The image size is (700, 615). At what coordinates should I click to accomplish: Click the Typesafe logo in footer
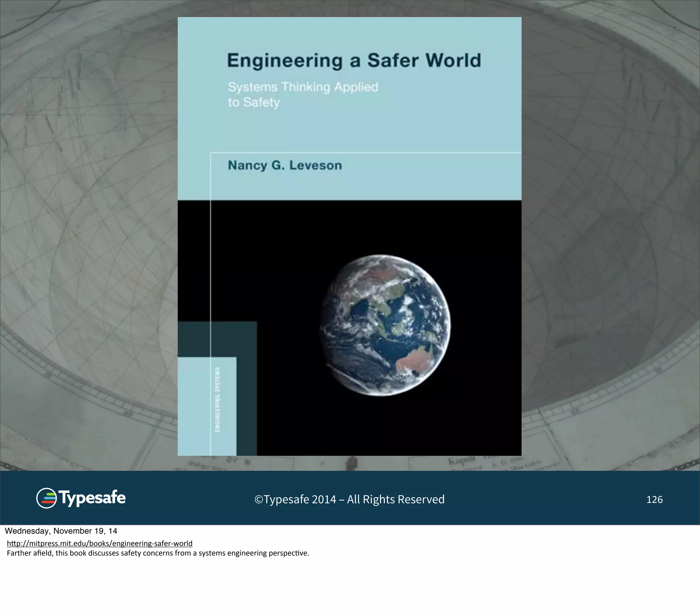pos(81,498)
